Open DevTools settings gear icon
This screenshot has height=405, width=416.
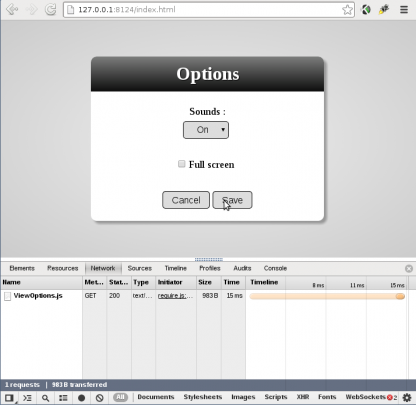(x=407, y=397)
